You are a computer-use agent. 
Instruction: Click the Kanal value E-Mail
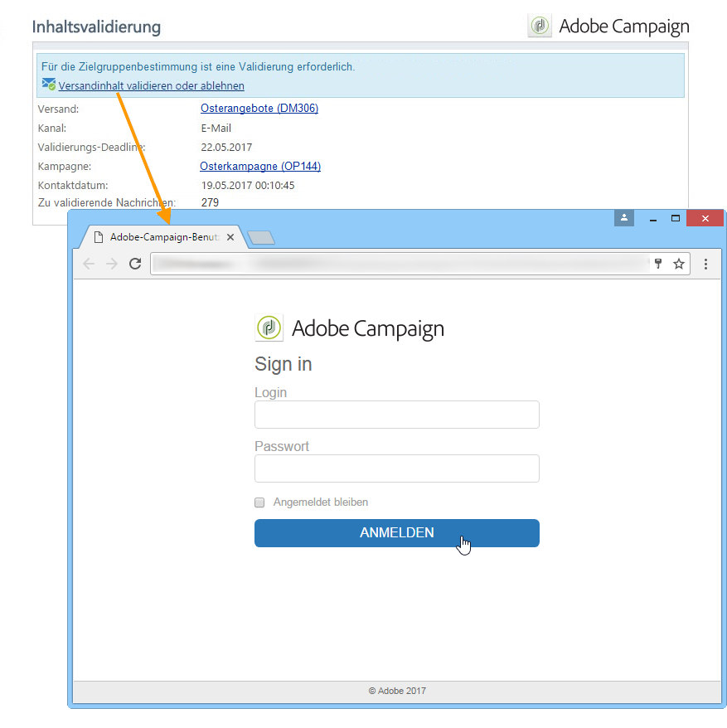tap(216, 129)
